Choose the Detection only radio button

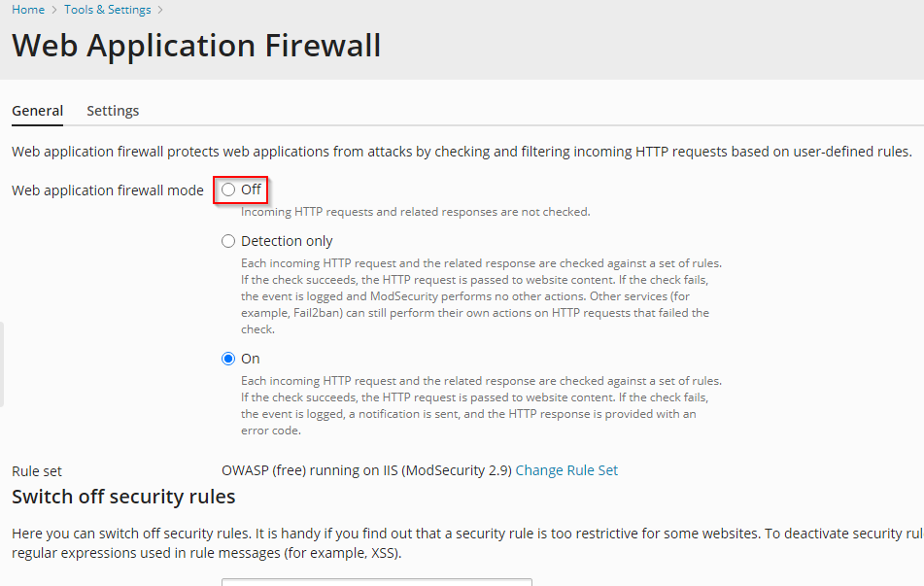[229, 241]
